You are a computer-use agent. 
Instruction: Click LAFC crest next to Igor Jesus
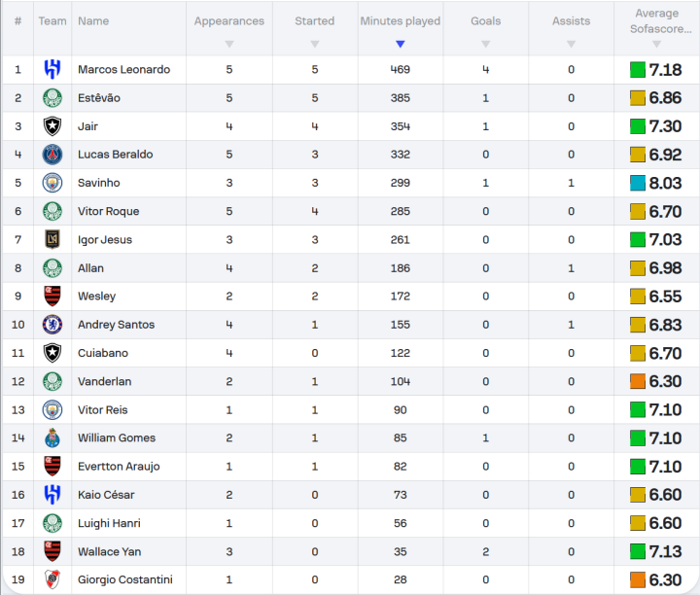(52, 240)
